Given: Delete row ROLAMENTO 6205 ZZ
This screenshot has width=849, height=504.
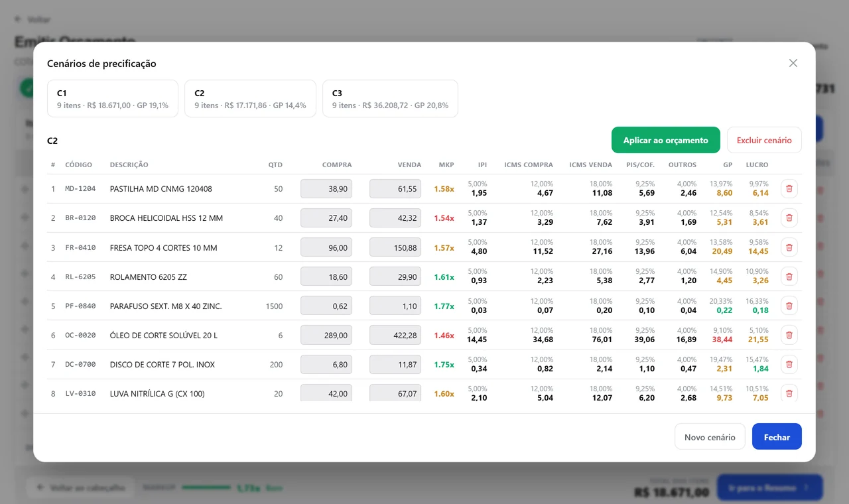Looking at the screenshot, I should coord(789,277).
